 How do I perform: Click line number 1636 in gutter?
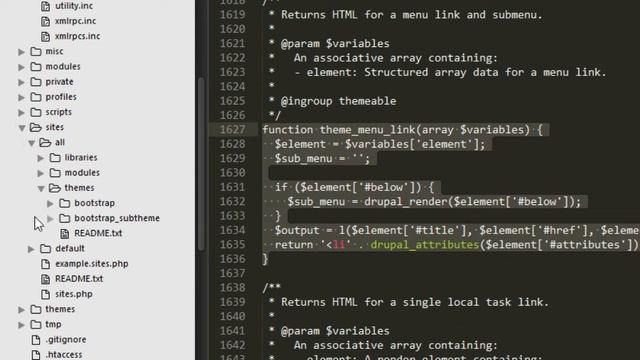pyautogui.click(x=233, y=259)
